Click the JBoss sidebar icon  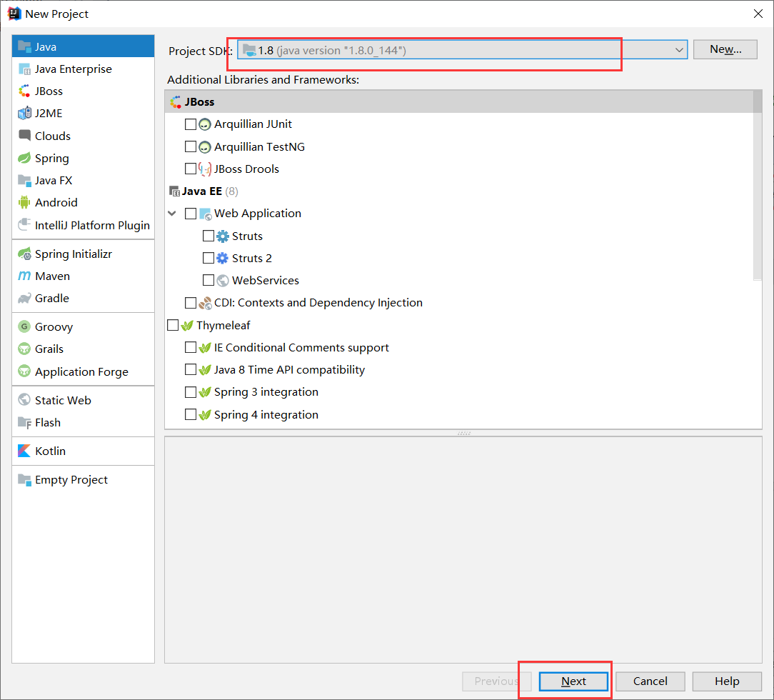[x=24, y=91]
